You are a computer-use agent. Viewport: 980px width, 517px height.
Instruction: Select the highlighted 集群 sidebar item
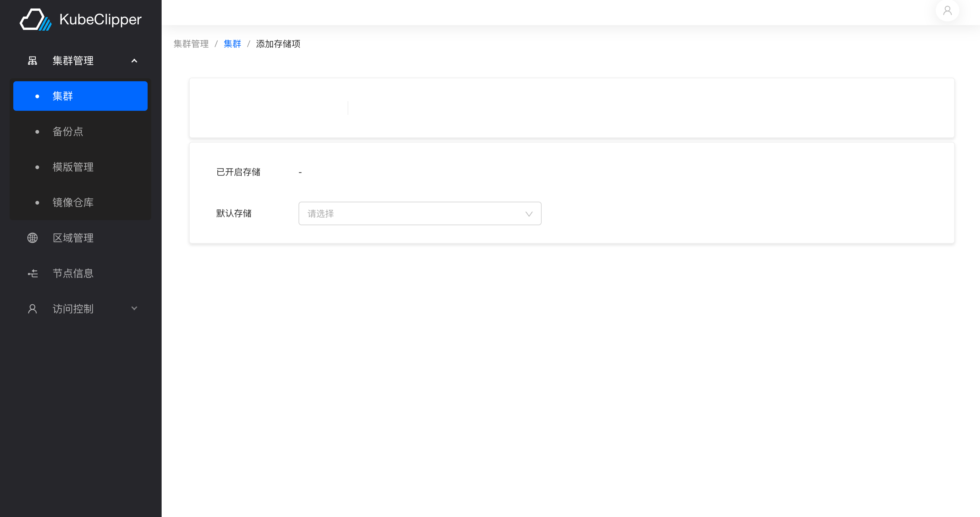[x=63, y=96]
